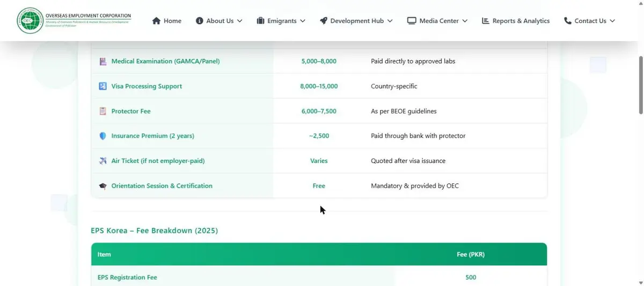Click 'Protector Fee' row label
This screenshot has height=286, width=644.
point(131,111)
